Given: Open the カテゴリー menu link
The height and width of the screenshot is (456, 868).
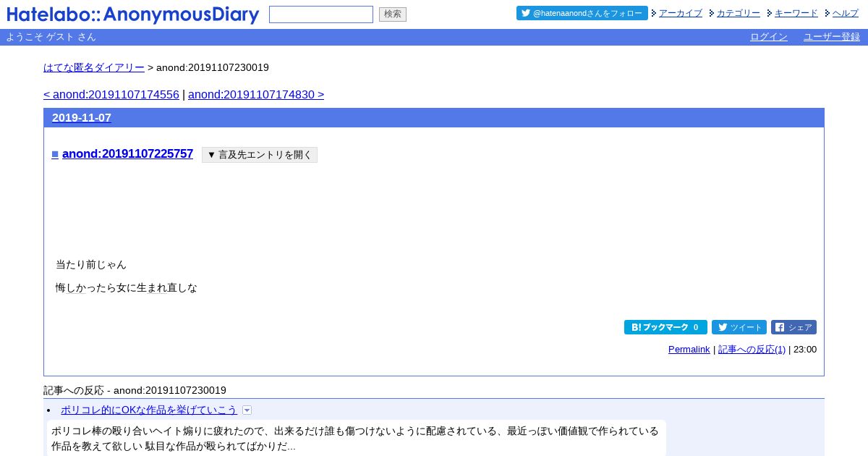Looking at the screenshot, I should (x=739, y=13).
